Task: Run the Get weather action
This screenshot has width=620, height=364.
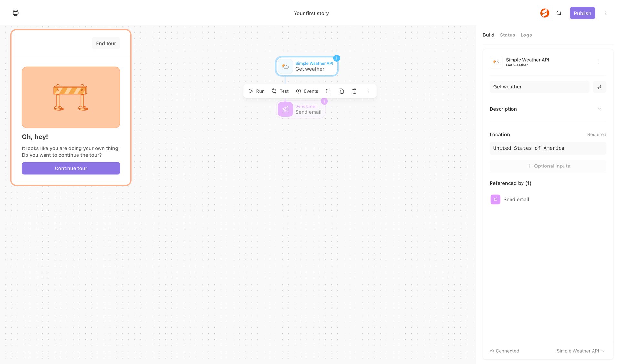Action: coord(256,91)
